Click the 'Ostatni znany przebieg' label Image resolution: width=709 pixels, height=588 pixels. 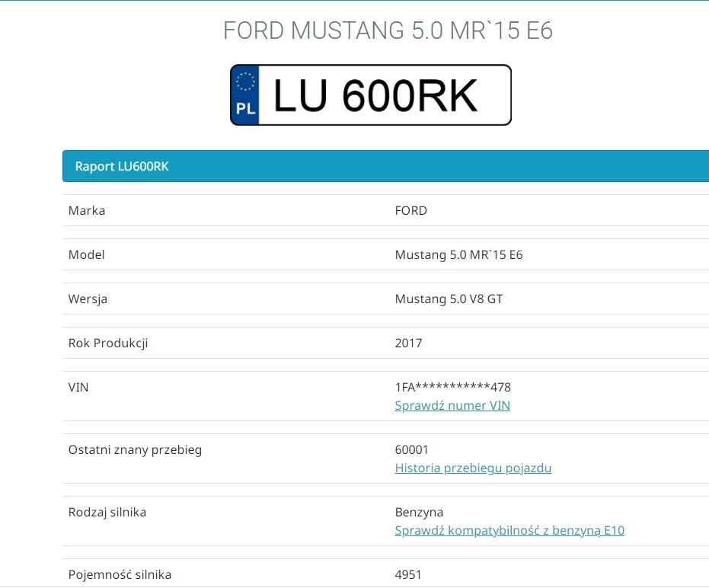[135, 450]
